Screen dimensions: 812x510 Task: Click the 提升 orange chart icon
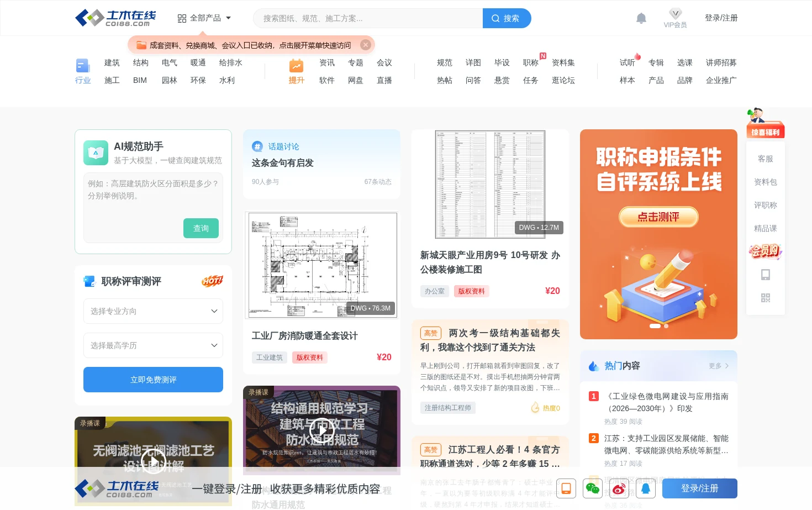pos(297,66)
